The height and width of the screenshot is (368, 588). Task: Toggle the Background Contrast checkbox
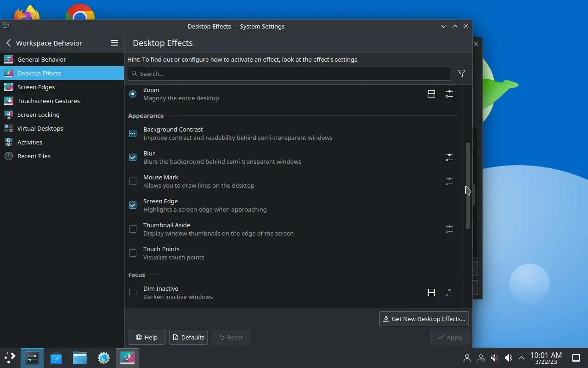(x=133, y=133)
